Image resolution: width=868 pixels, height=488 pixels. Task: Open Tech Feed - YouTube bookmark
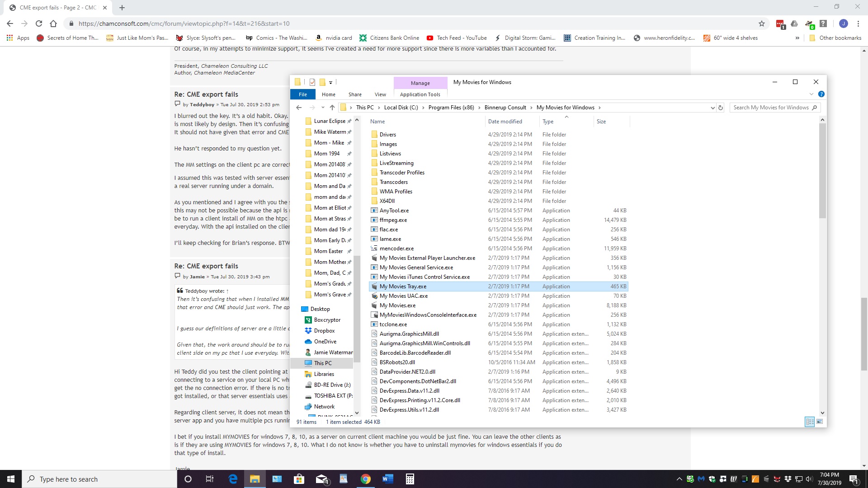point(457,38)
